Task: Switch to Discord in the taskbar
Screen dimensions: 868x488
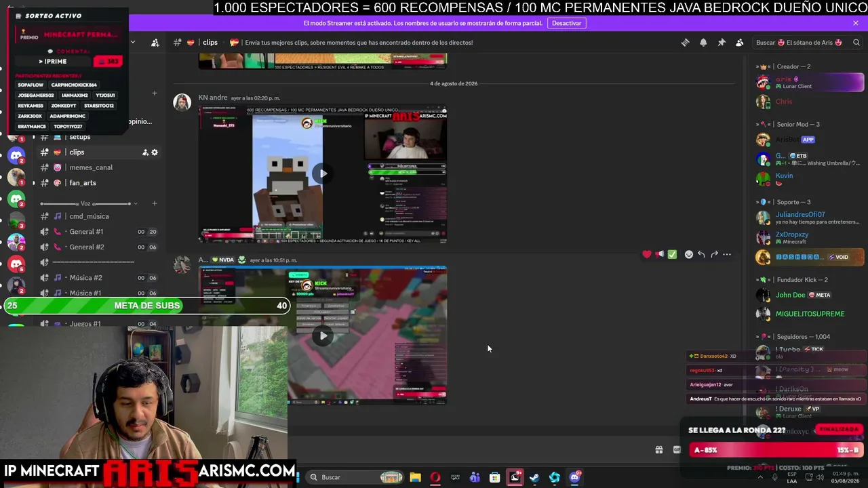Action: click(x=574, y=477)
